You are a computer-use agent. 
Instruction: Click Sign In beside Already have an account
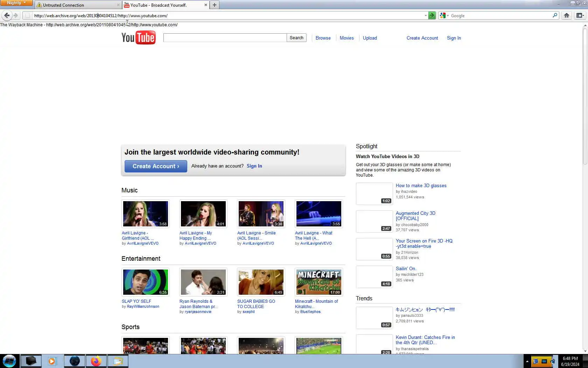[254, 166]
